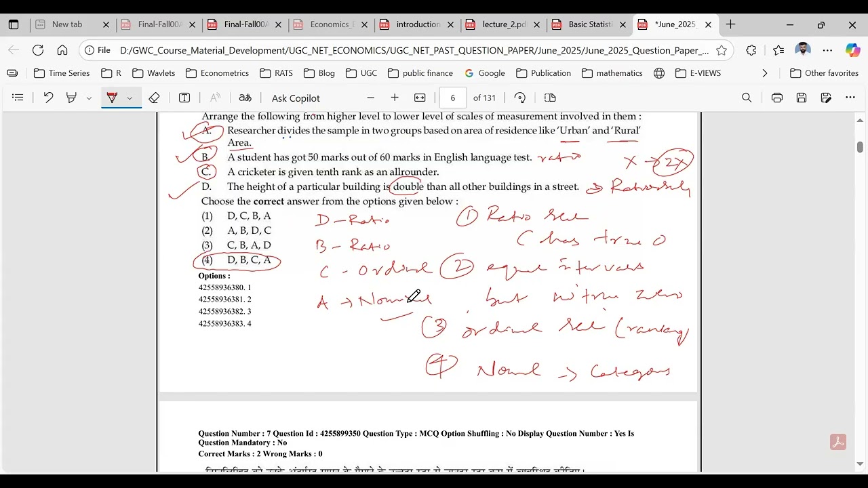Click the Fit to width icon
Screen dimensions: 868x488
click(420, 98)
